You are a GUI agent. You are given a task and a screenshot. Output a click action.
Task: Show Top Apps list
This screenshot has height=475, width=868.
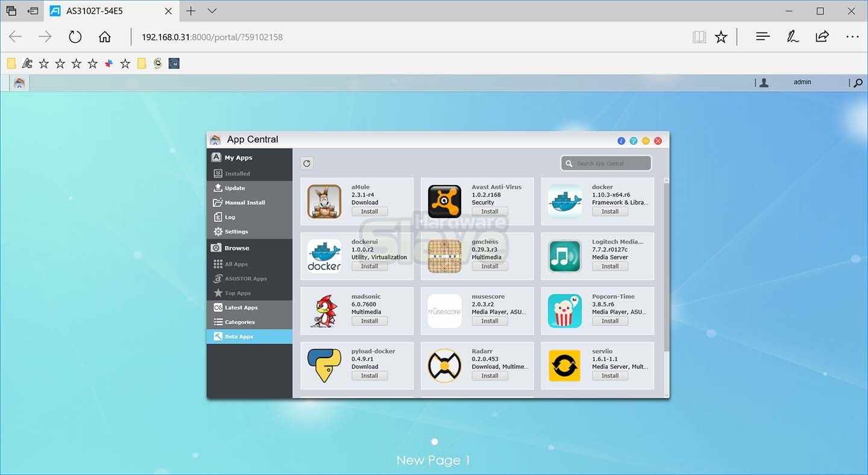pos(250,293)
